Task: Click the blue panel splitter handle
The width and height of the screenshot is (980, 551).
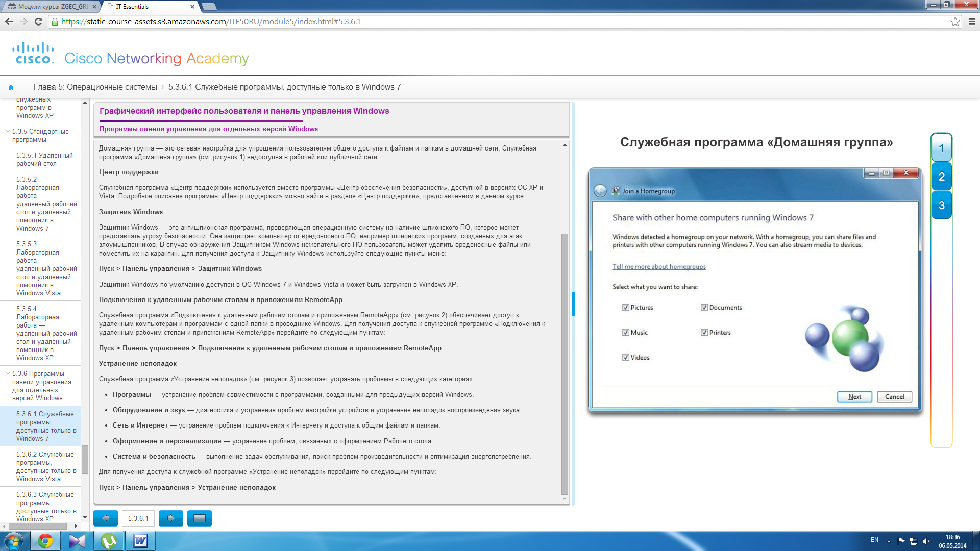Action: point(574,304)
